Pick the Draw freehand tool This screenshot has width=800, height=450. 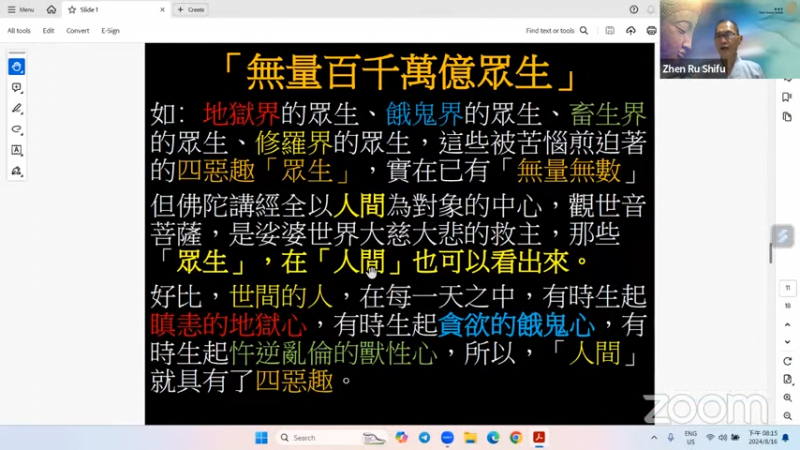(x=17, y=129)
